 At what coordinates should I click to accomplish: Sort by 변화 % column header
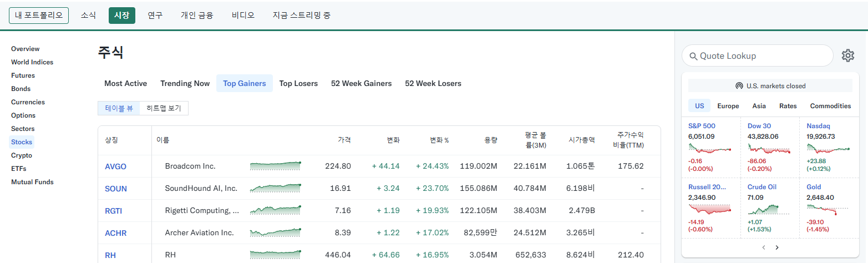click(x=439, y=140)
